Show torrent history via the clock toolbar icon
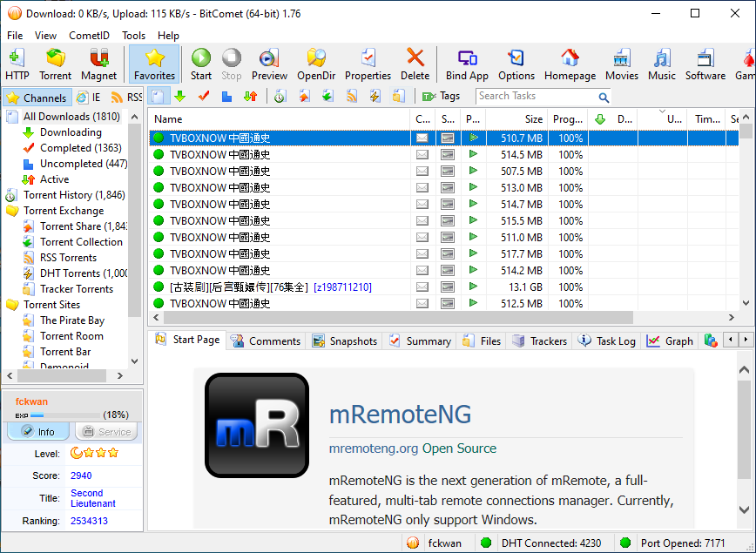 click(280, 97)
